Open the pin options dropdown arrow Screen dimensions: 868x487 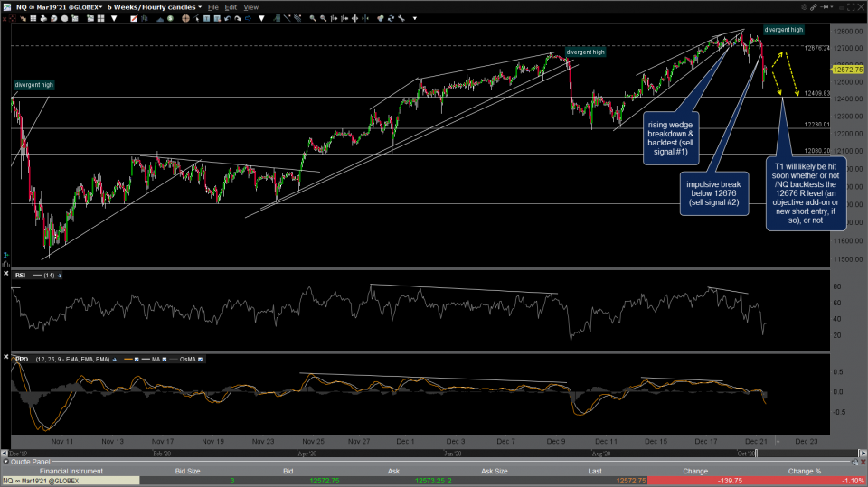coord(832,7)
